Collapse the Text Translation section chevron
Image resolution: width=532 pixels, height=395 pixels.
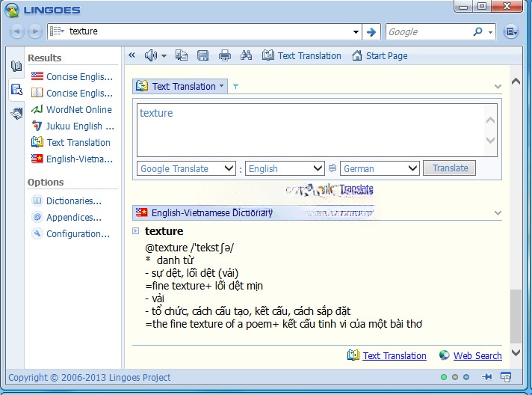pos(498,87)
